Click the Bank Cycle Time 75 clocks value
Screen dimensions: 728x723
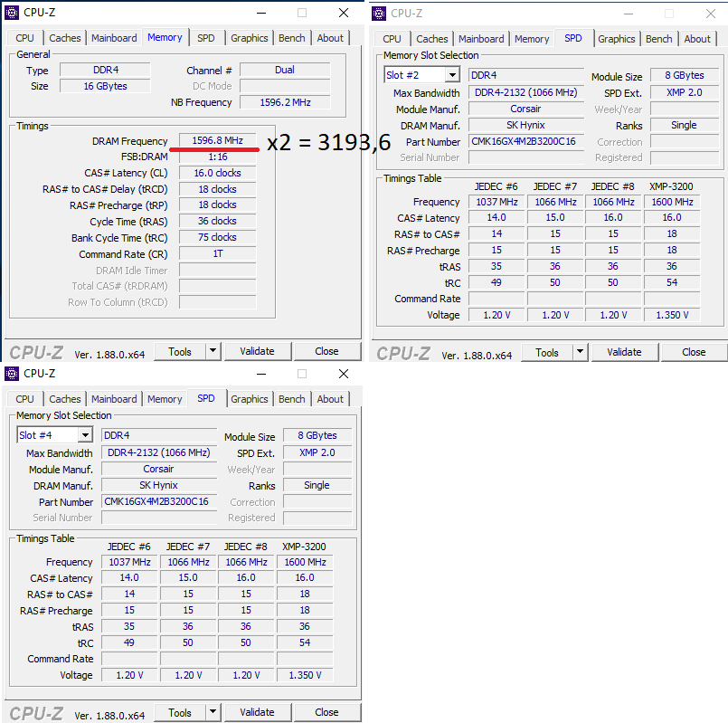click(x=218, y=237)
